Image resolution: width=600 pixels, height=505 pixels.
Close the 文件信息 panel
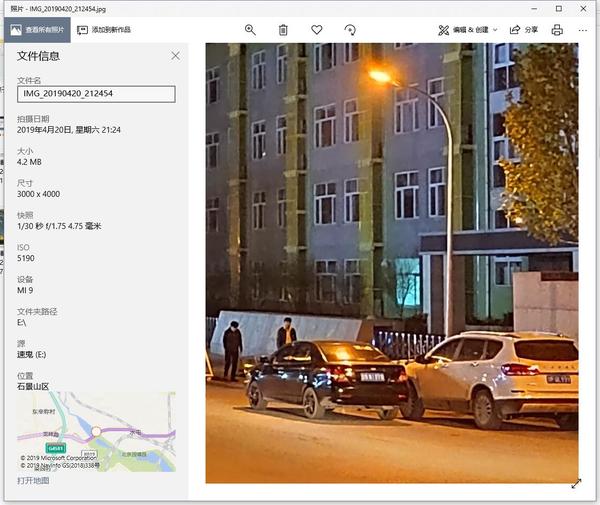[175, 56]
